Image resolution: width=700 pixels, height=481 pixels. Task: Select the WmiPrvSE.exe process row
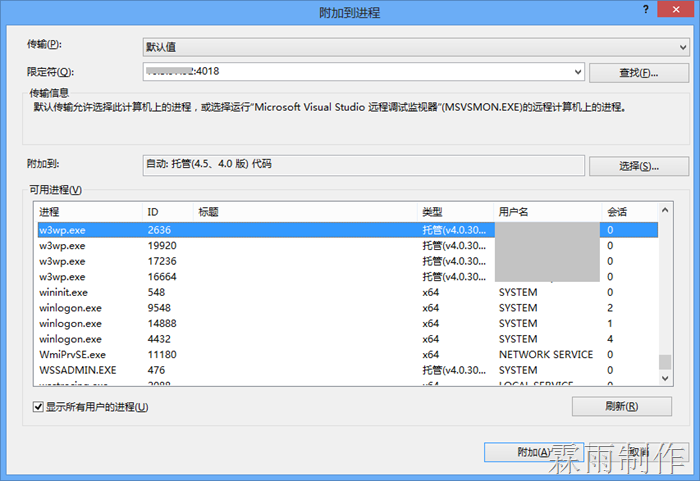click(x=348, y=355)
